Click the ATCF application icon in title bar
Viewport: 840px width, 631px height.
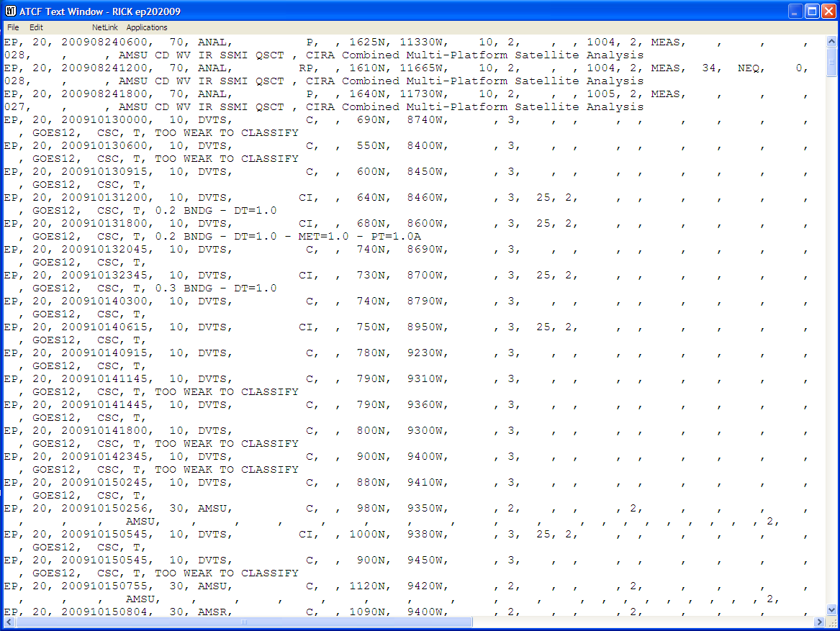pos(9,12)
